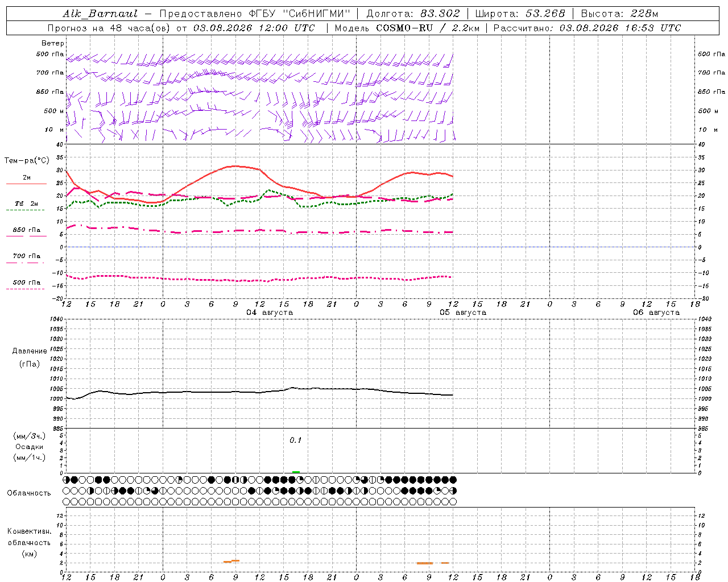
Task: Click the Ветер panel label
Action: [52, 43]
